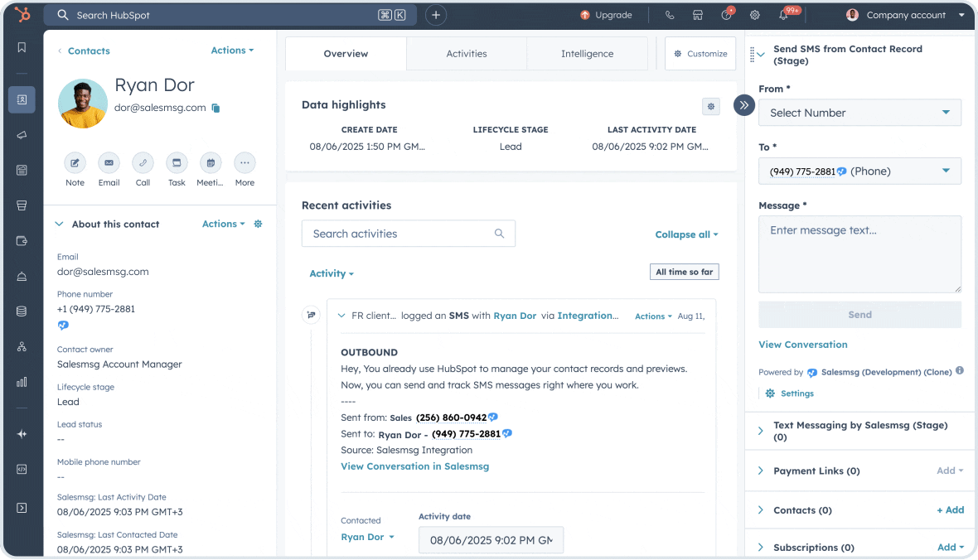
Task: Open Actions dropdown next to Contacts breadcrumb
Action: point(232,50)
